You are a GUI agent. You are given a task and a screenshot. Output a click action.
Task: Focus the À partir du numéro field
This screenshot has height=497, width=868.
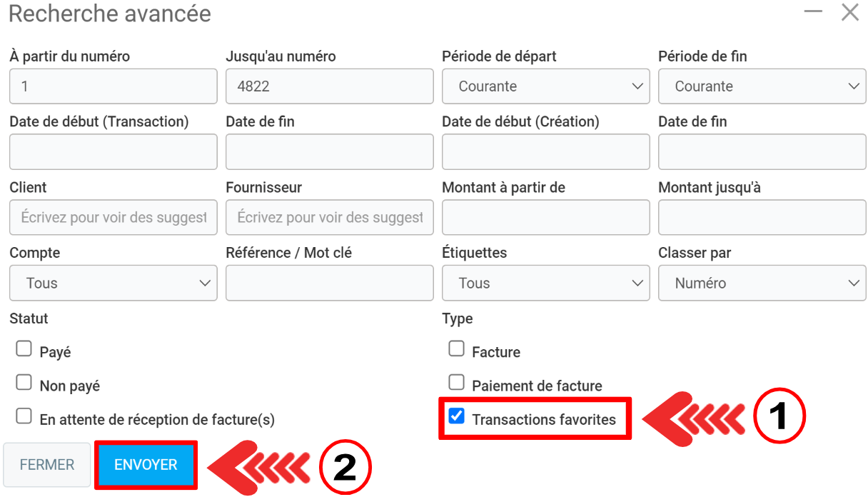pos(113,86)
